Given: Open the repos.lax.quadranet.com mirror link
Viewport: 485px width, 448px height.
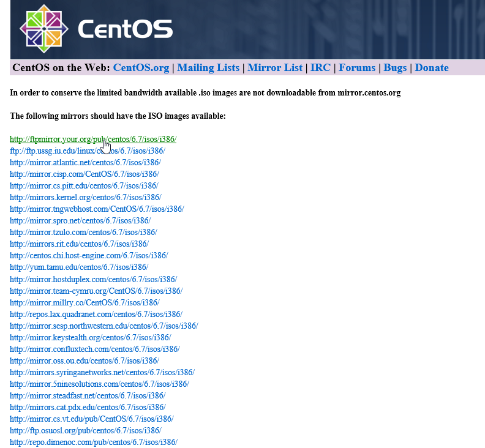Looking at the screenshot, I should 96,315.
